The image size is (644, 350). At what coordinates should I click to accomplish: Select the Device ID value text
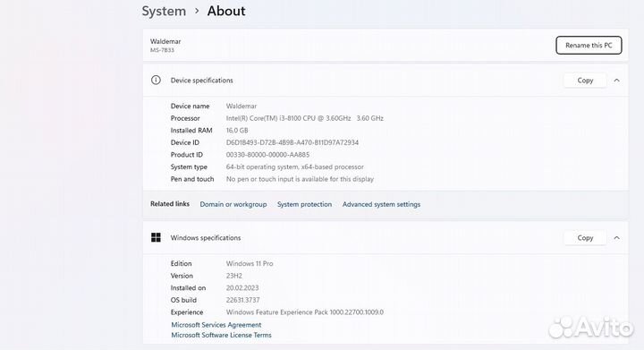(x=292, y=142)
